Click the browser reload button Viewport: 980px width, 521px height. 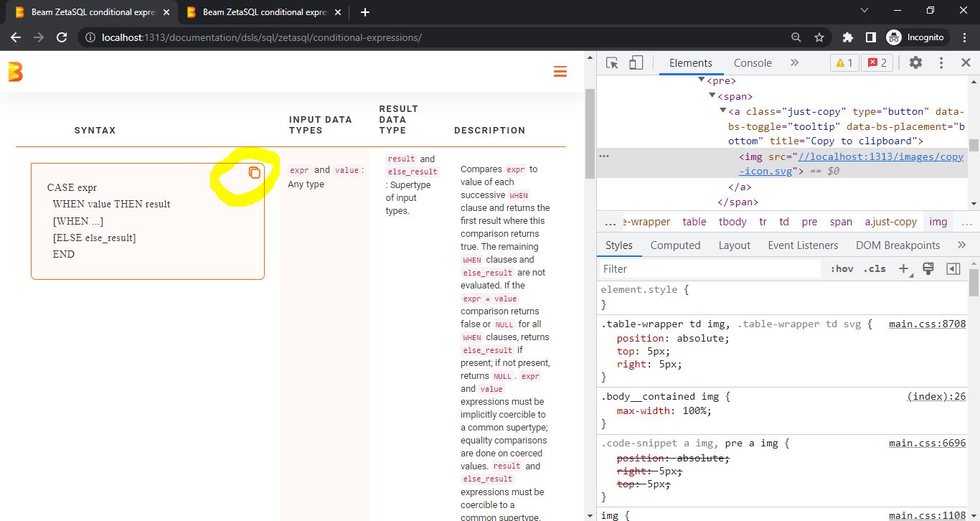point(62,37)
